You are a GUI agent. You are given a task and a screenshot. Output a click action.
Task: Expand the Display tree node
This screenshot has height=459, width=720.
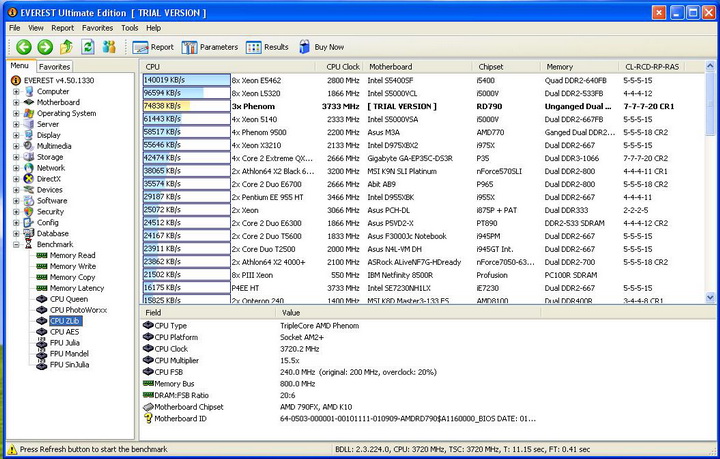click(16, 135)
